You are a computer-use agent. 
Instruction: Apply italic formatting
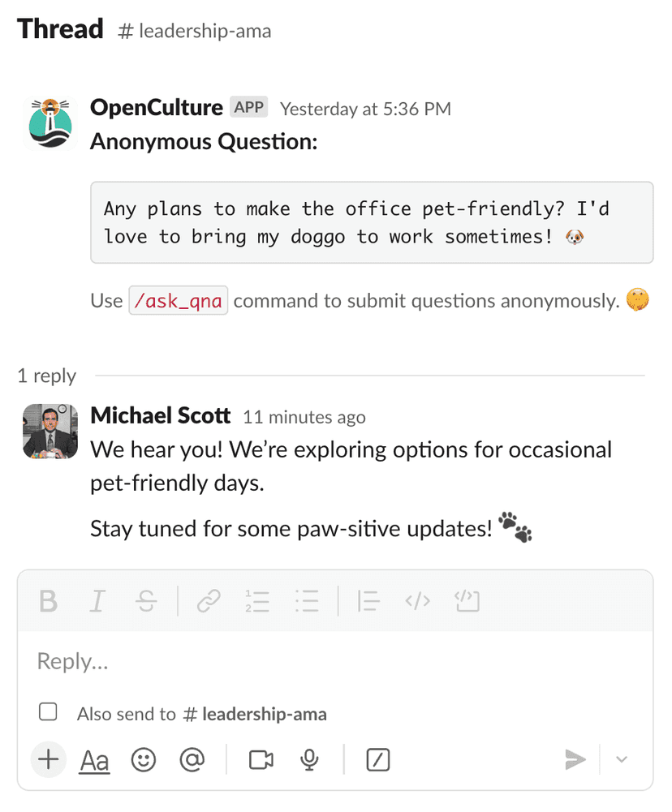[97, 601]
